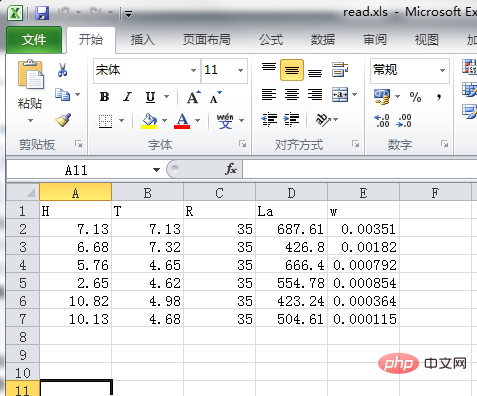The width and height of the screenshot is (477, 396).
Task: Click inside the formula bar input
Action: [x=359, y=170]
